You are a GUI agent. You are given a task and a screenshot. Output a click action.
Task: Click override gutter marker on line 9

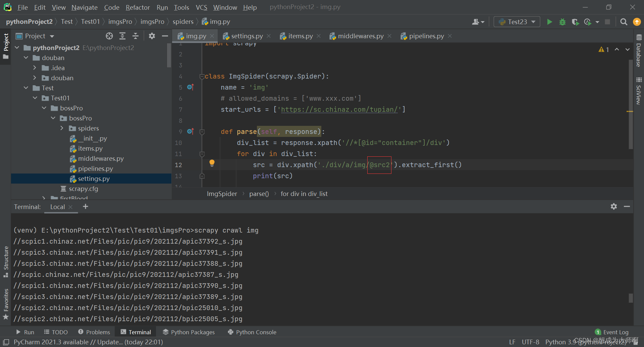tap(190, 131)
